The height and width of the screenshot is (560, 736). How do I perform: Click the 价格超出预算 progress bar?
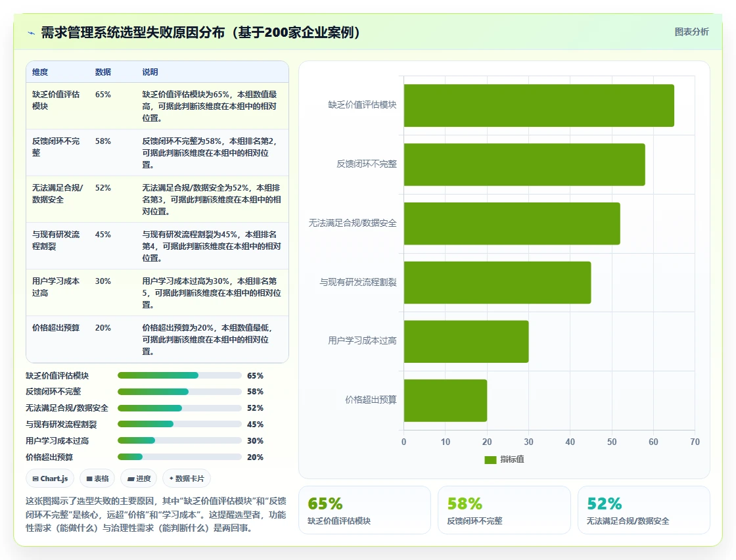179,457
